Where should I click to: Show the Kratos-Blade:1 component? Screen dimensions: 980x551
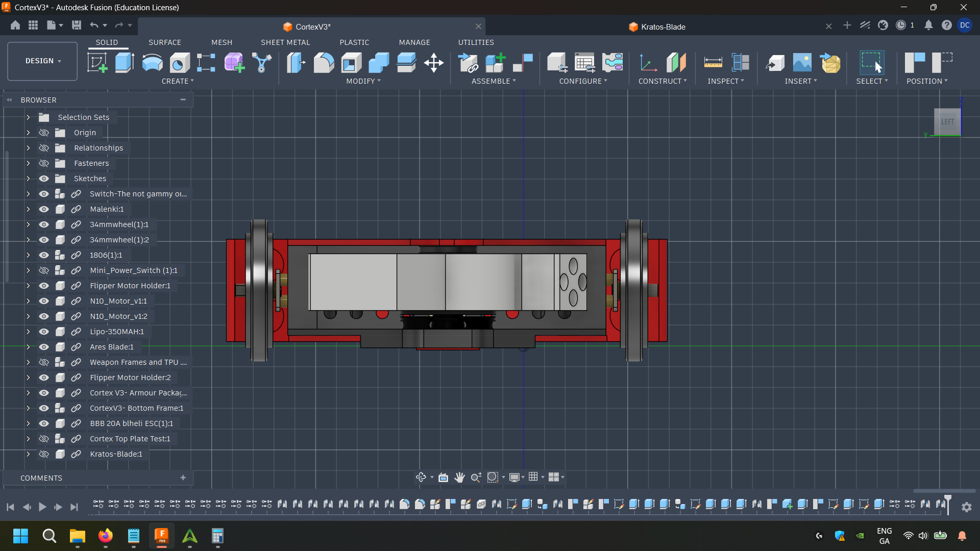44,454
